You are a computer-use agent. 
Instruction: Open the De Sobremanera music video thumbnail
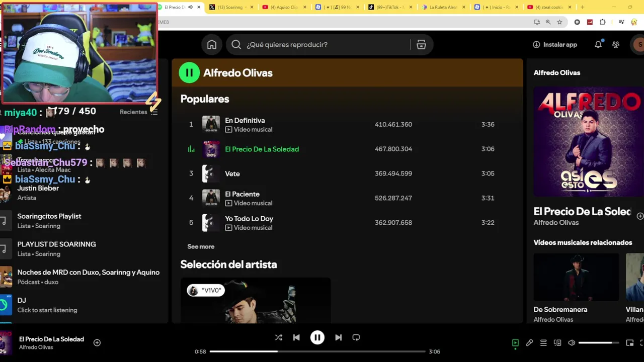[576, 277]
